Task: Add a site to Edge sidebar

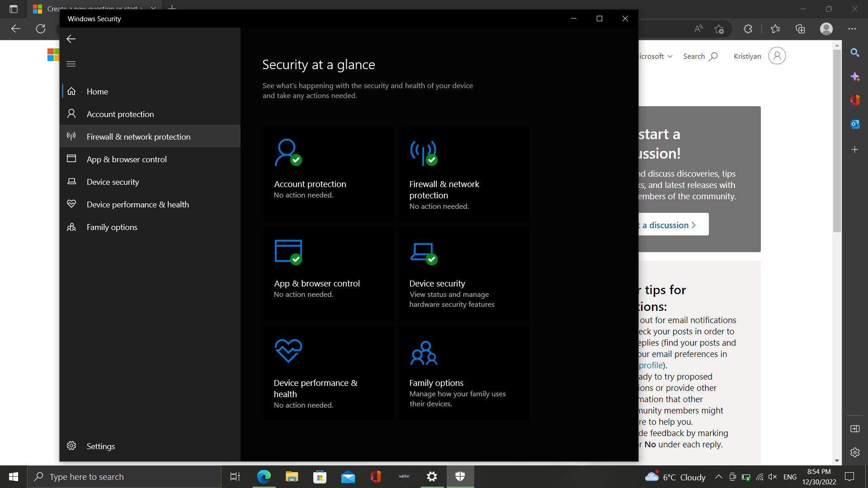Action: pos(855,150)
